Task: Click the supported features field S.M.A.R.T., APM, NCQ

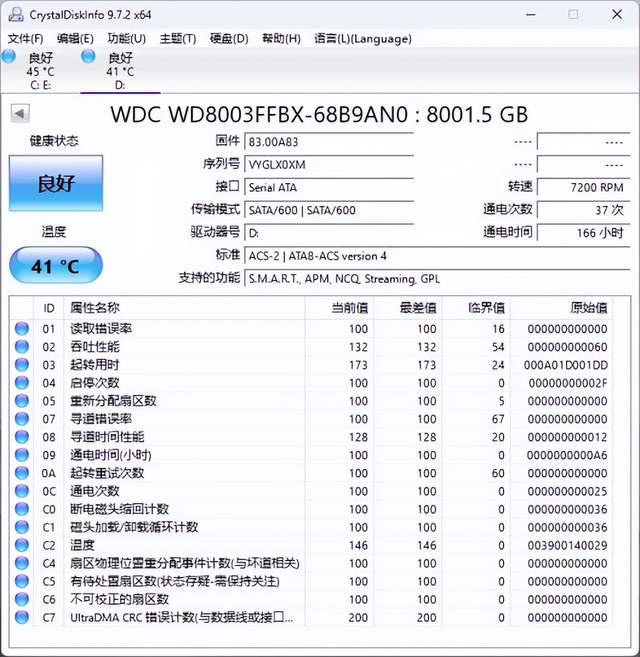Action: pos(437,279)
